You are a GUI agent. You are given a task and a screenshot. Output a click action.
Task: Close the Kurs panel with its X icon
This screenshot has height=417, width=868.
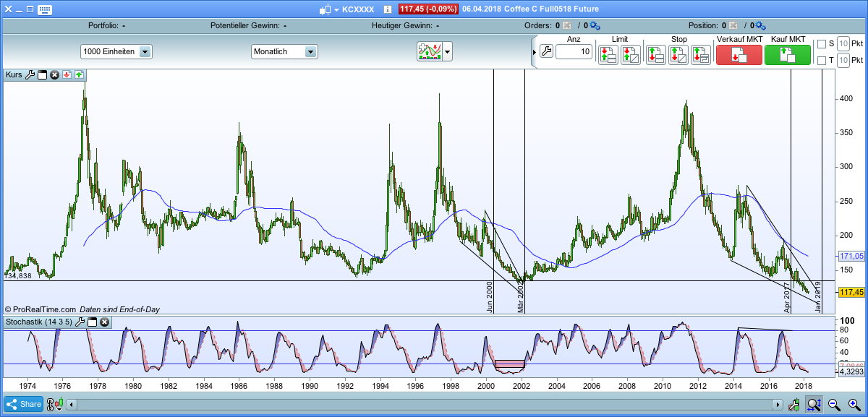click(x=54, y=74)
